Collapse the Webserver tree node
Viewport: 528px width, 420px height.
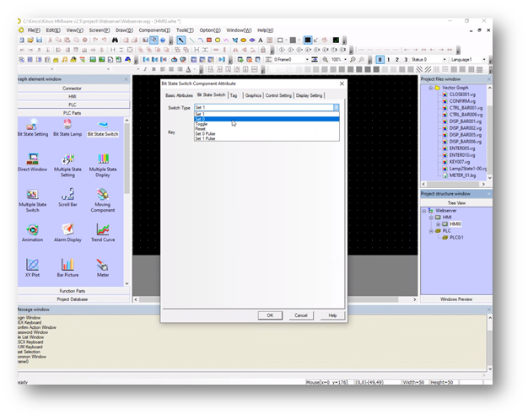(x=426, y=211)
